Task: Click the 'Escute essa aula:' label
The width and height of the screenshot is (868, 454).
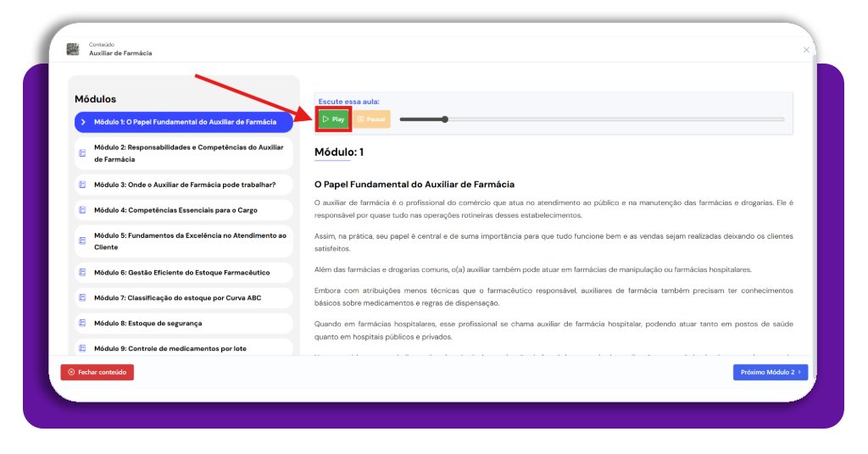Action: click(348, 102)
